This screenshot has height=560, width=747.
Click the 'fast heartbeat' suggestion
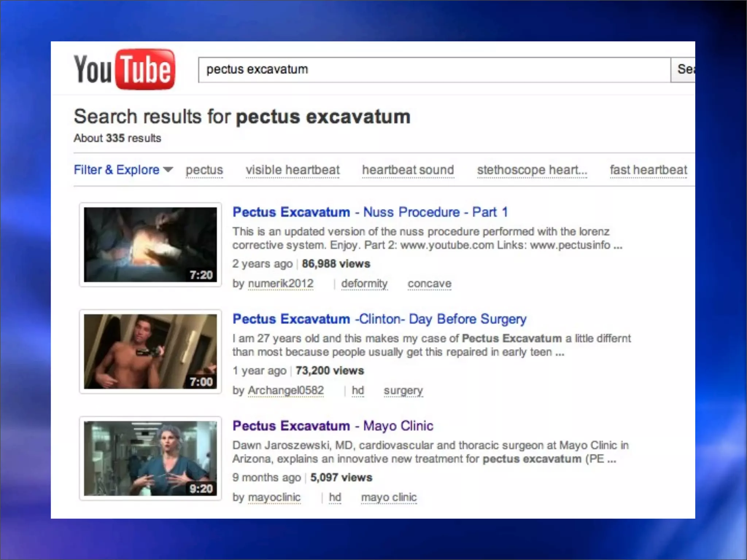point(648,170)
